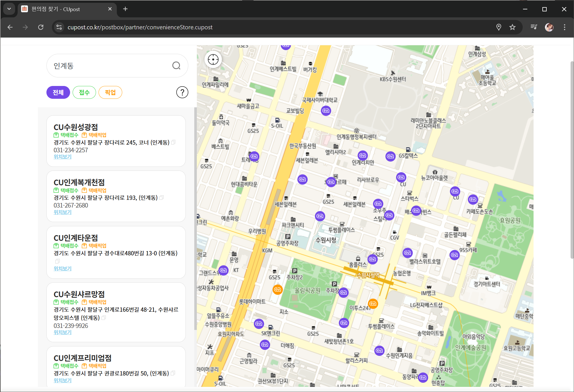Open Chrome three-dot menu
This screenshot has height=392, width=574.
[564, 27]
